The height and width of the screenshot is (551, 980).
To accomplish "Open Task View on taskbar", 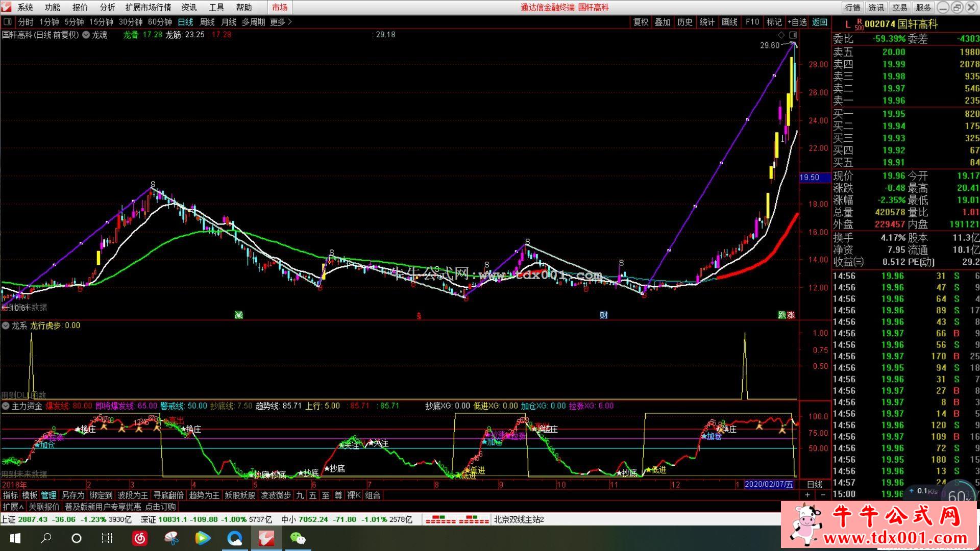I will tap(107, 538).
